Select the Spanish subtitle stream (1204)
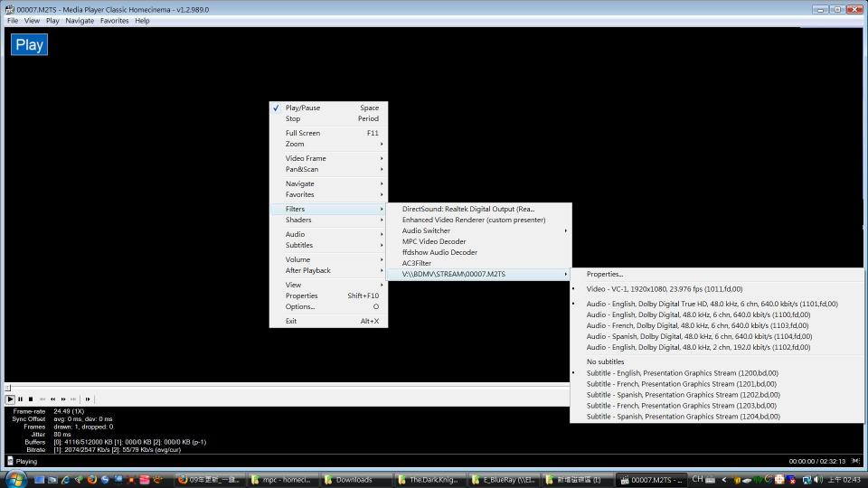868x488 pixels. 716,417
